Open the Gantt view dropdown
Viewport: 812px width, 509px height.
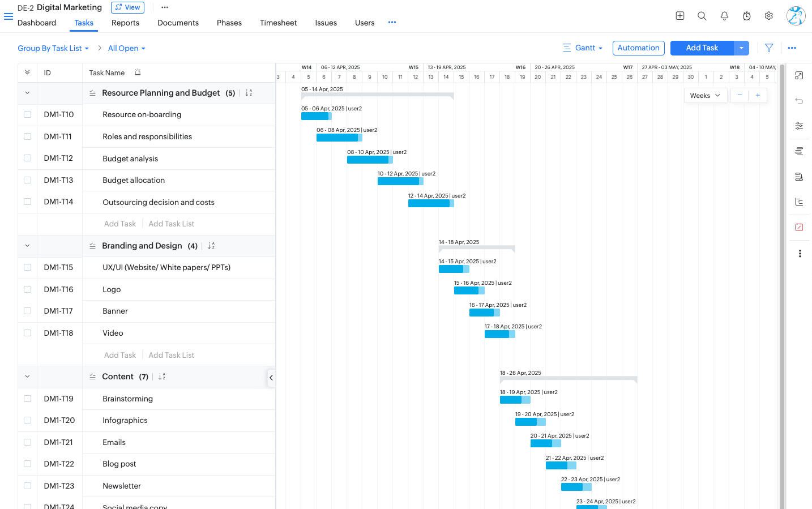coord(583,48)
